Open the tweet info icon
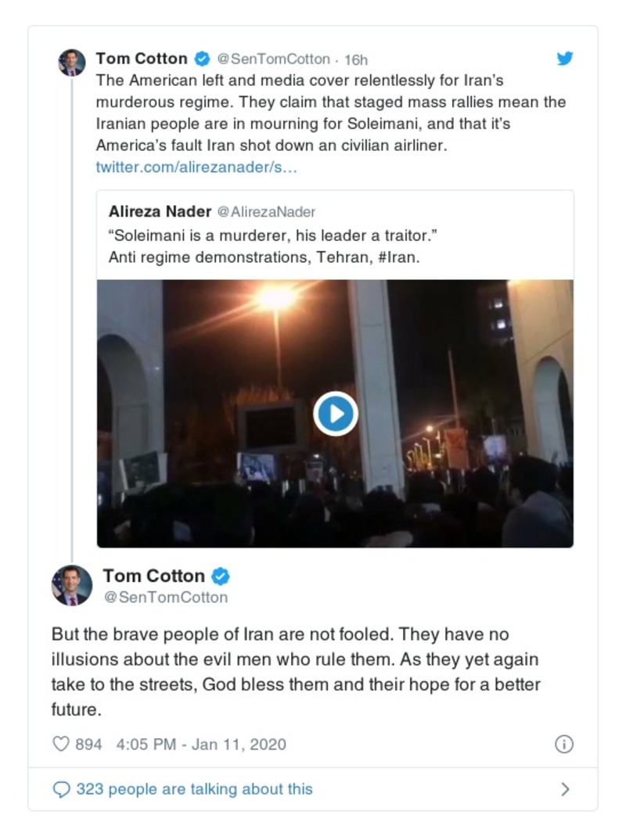Screen dimensions: 626x840 [563, 744]
